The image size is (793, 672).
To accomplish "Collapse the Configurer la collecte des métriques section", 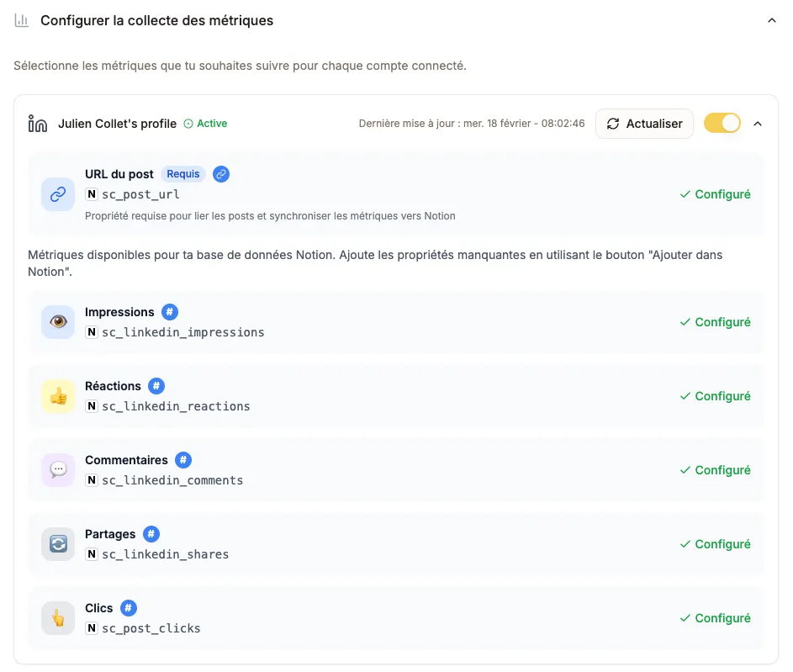I will coord(772,20).
